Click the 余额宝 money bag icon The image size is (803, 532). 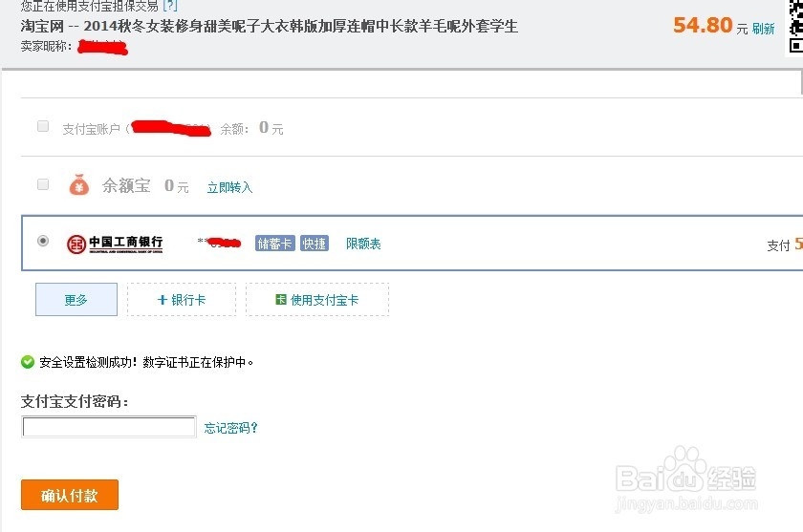[78, 185]
